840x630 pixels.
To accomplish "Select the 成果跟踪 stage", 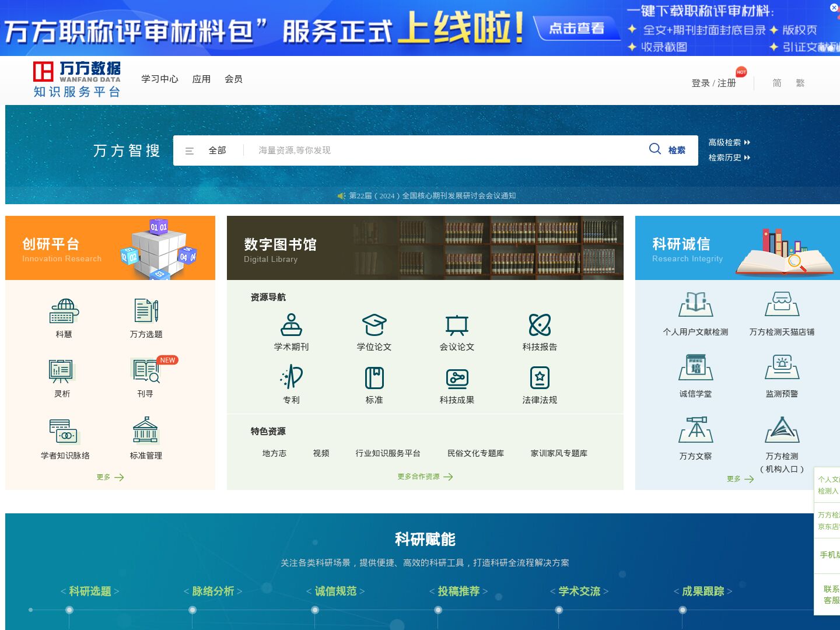I will pyautogui.click(x=703, y=591).
